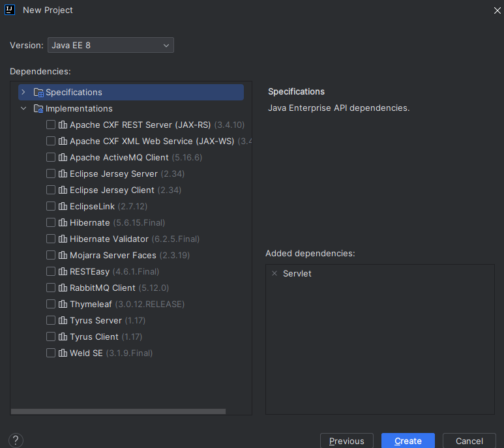Tick the Apache ActiveMQ Client checkbox

[51, 157]
